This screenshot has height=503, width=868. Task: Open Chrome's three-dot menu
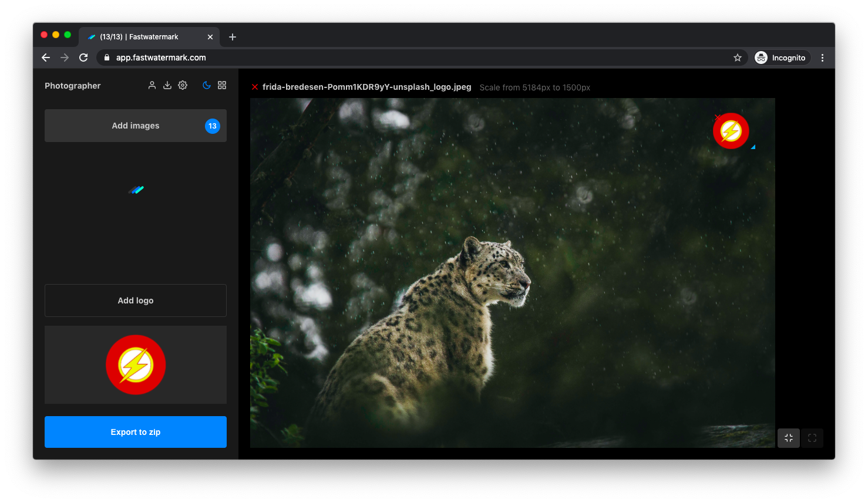(822, 58)
